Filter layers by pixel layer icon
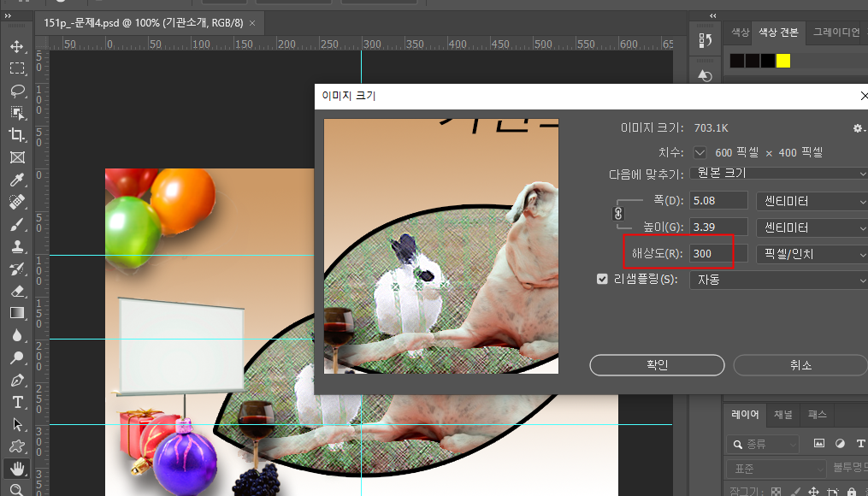This screenshot has height=496, width=868. tap(818, 443)
